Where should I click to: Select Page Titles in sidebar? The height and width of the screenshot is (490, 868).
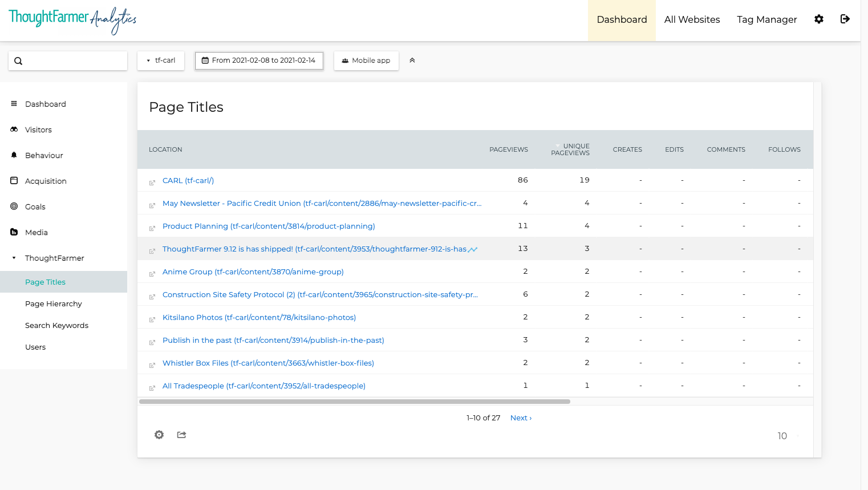pyautogui.click(x=63, y=282)
